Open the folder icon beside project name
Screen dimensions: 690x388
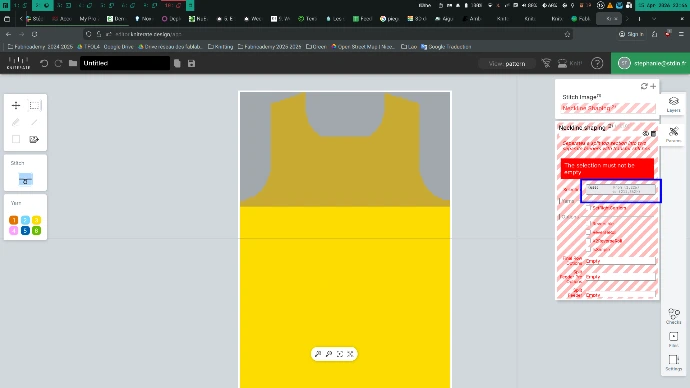(73, 63)
